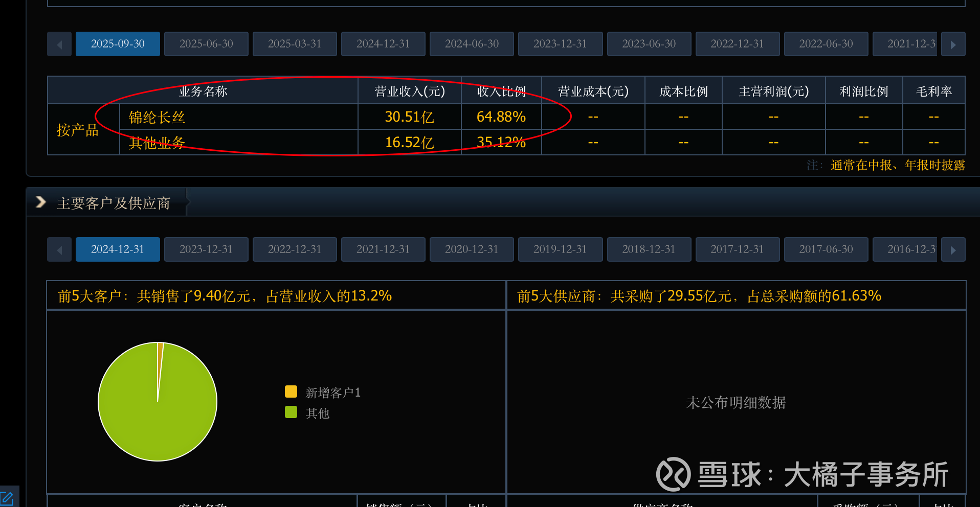The image size is (980, 507).
Task: Click right arrow of revenue date tabs
Action: 953,44
